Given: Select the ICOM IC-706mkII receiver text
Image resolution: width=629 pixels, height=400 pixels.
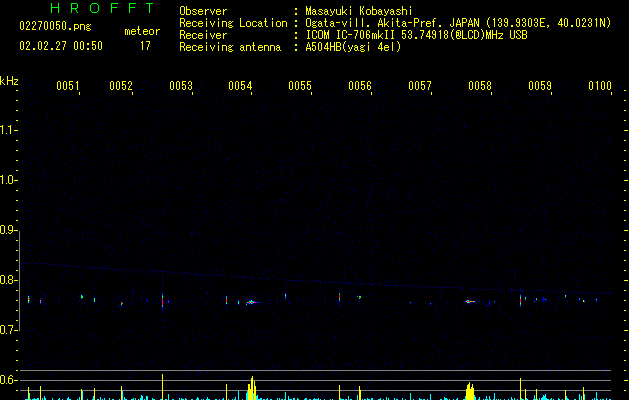Looking at the screenshot, I should [416, 35].
